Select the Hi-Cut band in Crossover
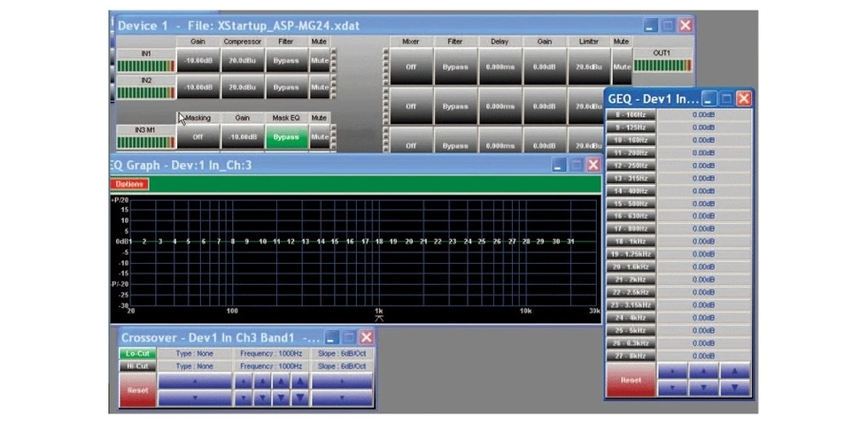 click(x=136, y=366)
